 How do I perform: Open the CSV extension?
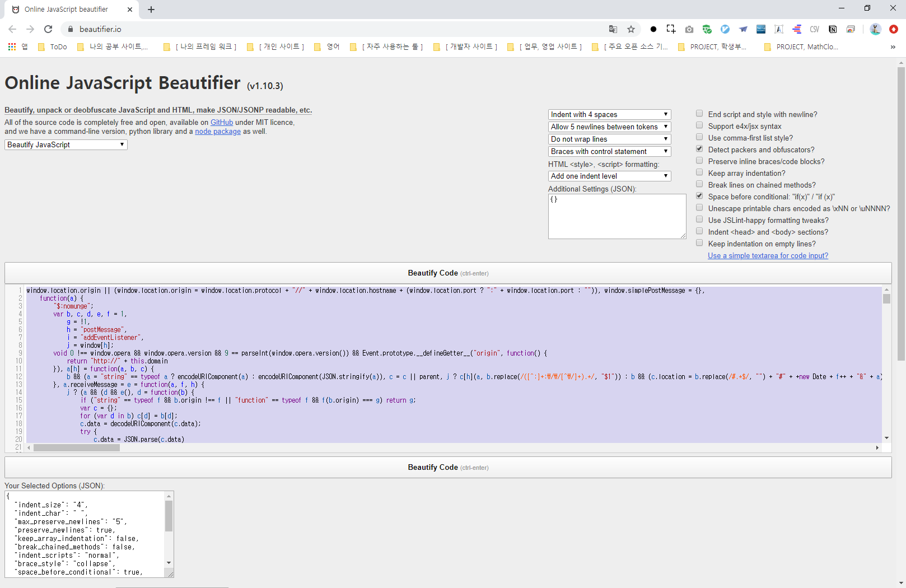pos(815,29)
